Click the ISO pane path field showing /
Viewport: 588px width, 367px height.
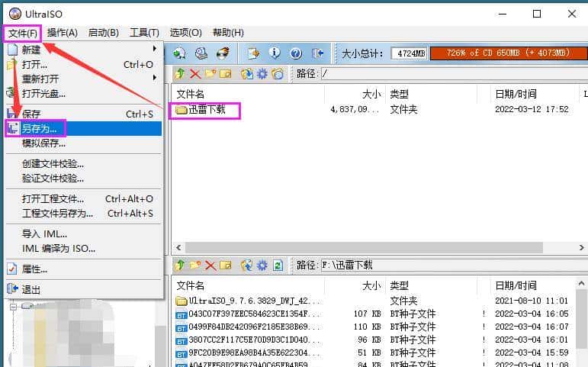[x=454, y=74]
